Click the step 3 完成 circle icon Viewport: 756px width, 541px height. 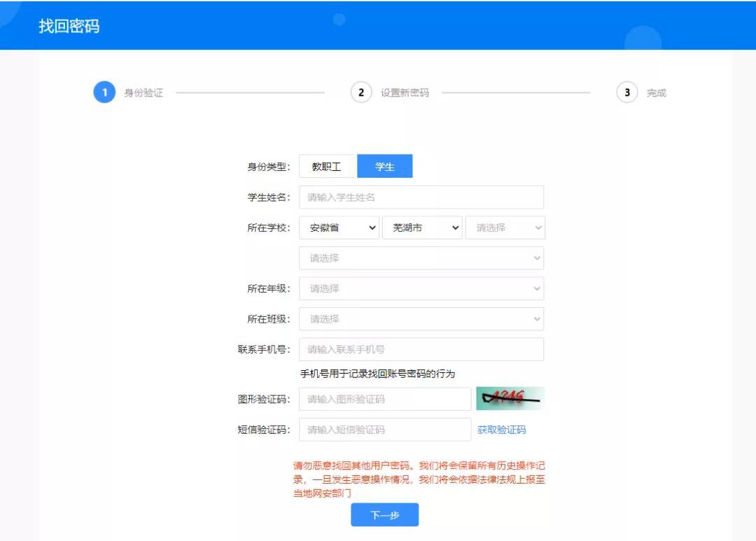(626, 92)
